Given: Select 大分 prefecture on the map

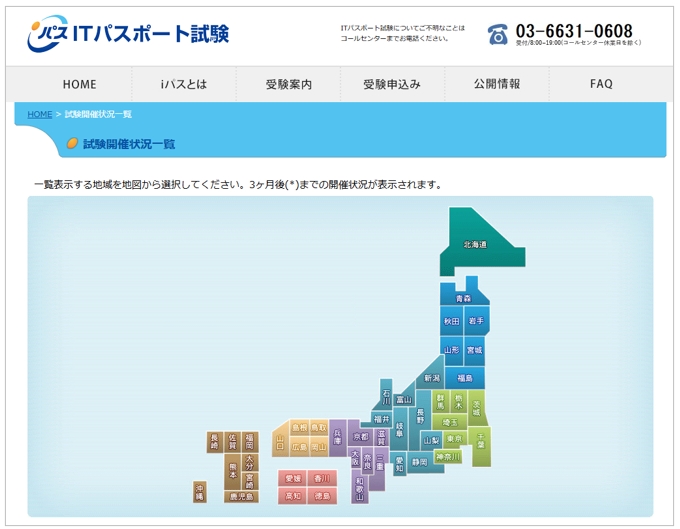Looking at the screenshot, I should tap(250, 462).
